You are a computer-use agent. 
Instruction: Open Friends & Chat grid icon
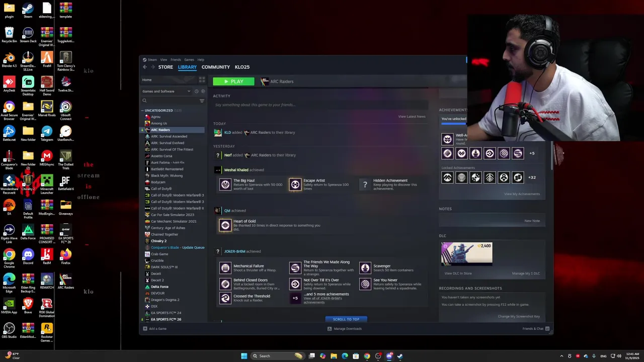[547, 329]
